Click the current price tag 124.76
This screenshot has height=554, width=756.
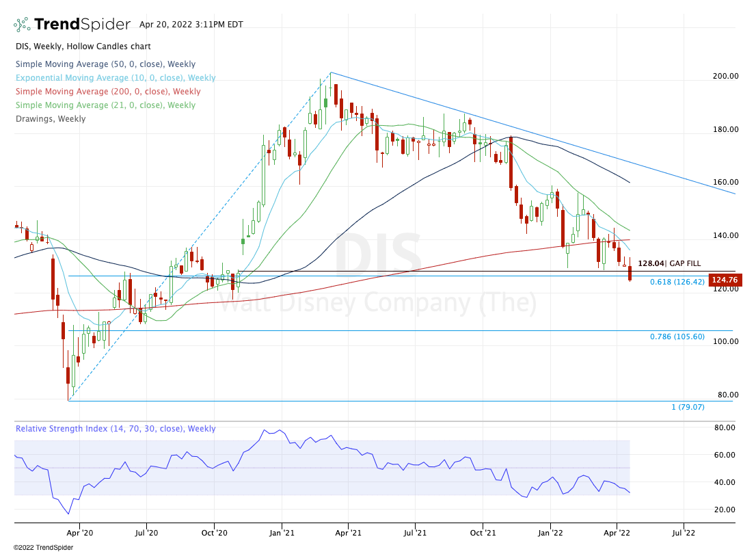point(725,280)
